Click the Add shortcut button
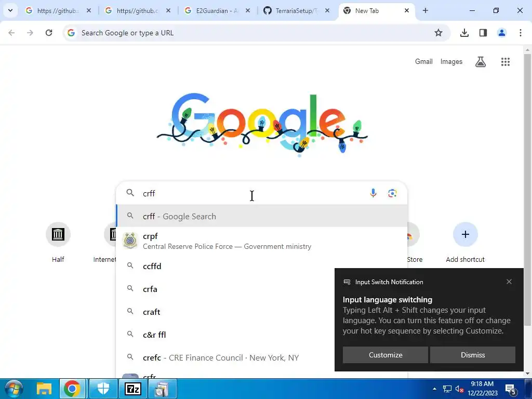This screenshot has height=399, width=532. (465, 243)
